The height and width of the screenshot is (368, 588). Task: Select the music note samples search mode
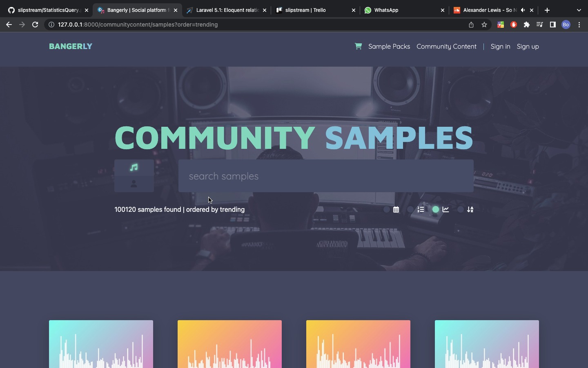coord(134,168)
